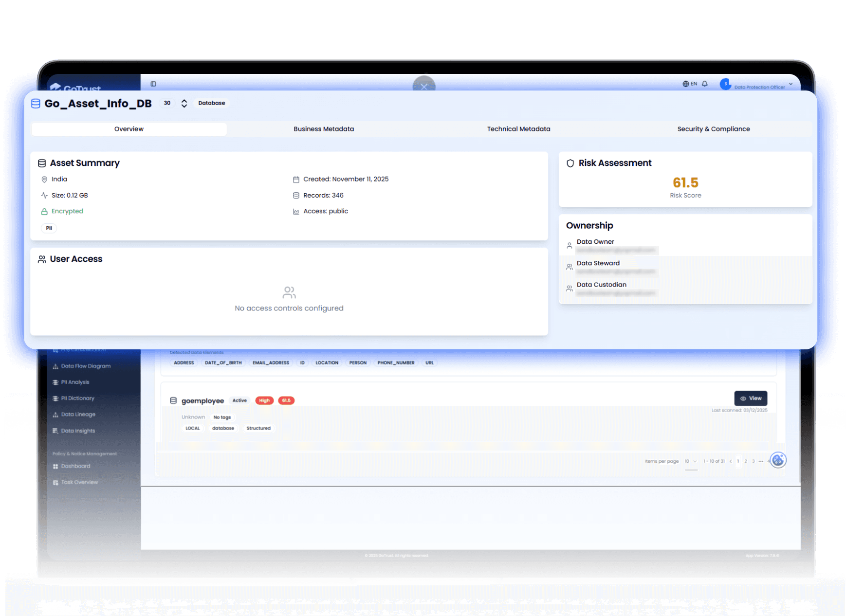Click the Structured tag on goemployee

(x=258, y=429)
